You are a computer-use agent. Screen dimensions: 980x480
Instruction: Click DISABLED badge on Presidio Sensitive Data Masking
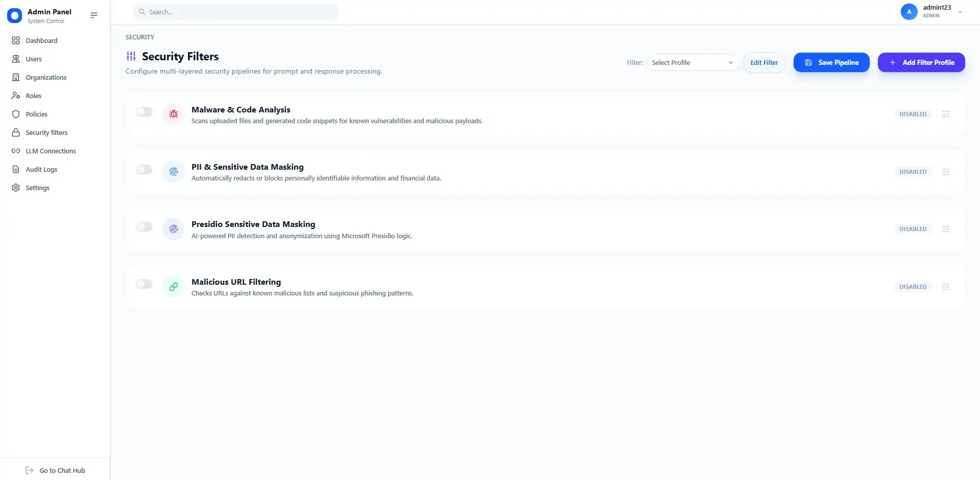tap(913, 229)
